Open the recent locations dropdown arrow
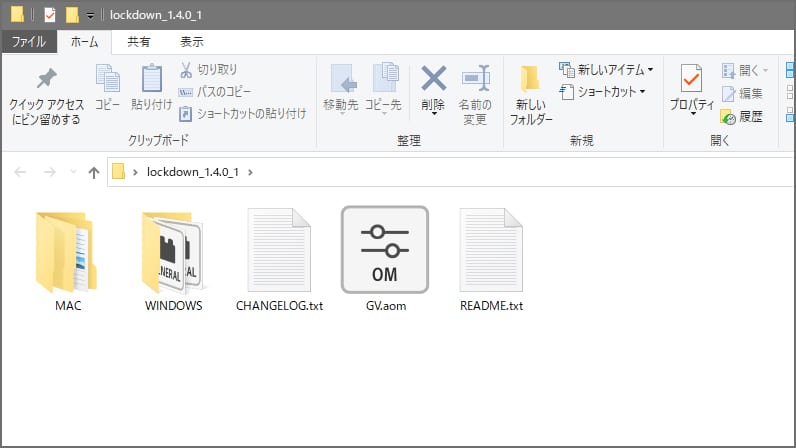The image size is (796, 448). click(73, 172)
